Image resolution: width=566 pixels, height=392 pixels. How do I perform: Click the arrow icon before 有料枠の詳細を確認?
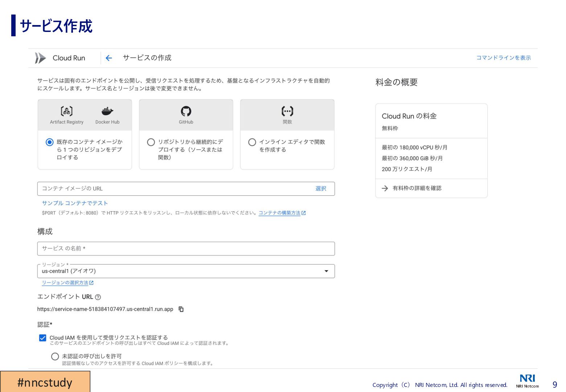pyautogui.click(x=385, y=188)
